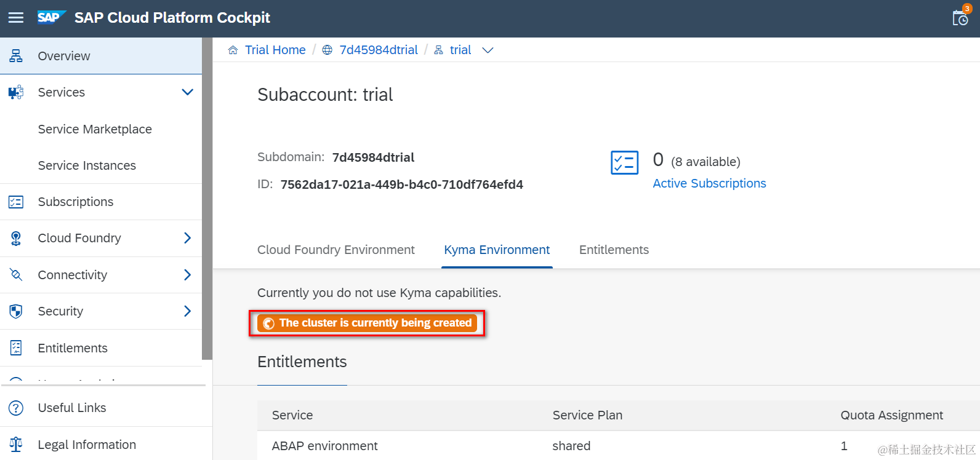Click the 7d45984dtrial breadcrumb link

[379, 50]
